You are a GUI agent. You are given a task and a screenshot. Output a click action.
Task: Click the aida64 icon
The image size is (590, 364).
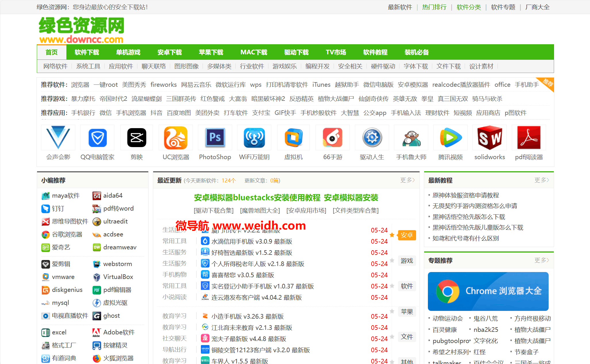[x=97, y=196]
